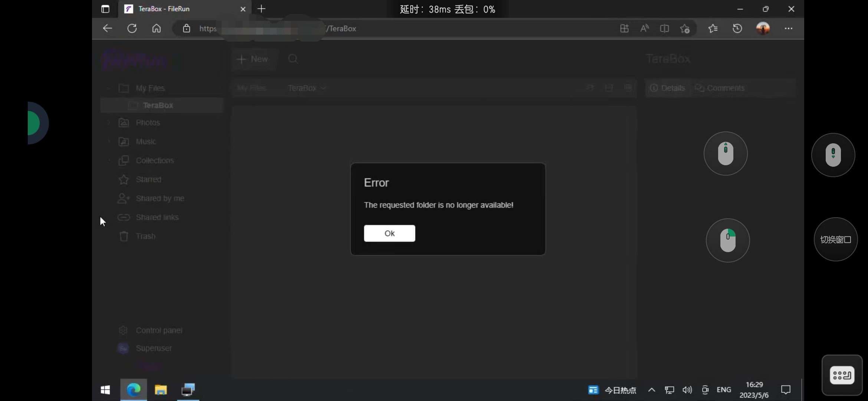Click the Music folder icon
Image resolution: width=868 pixels, height=401 pixels.
124,141
